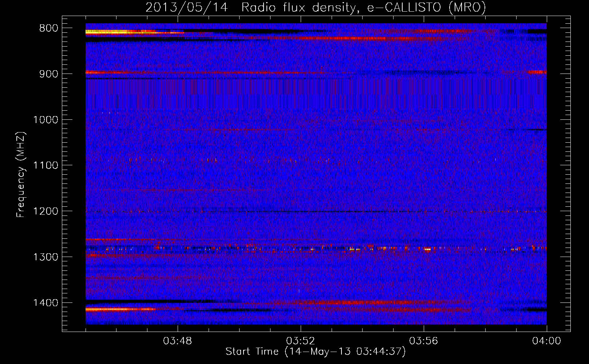Select the "Frequency (MHZ)" y-axis label
The height and width of the screenshot is (364, 589).
point(21,175)
